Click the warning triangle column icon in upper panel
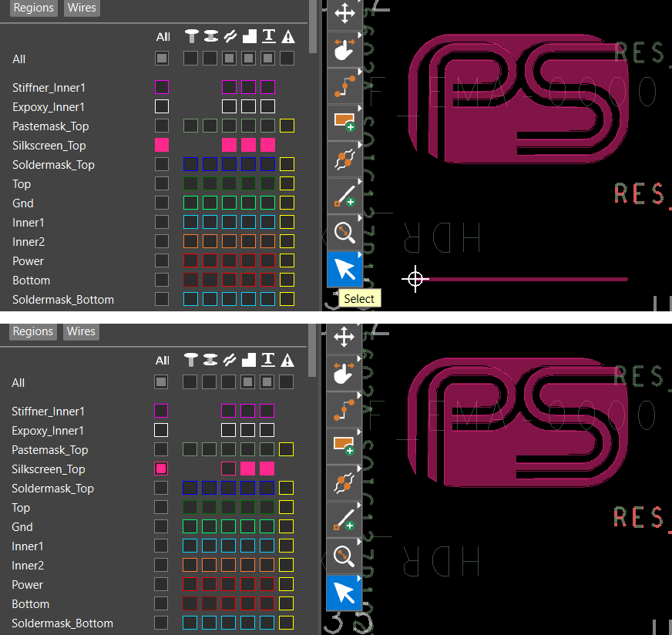672x635 pixels. pyautogui.click(x=287, y=36)
